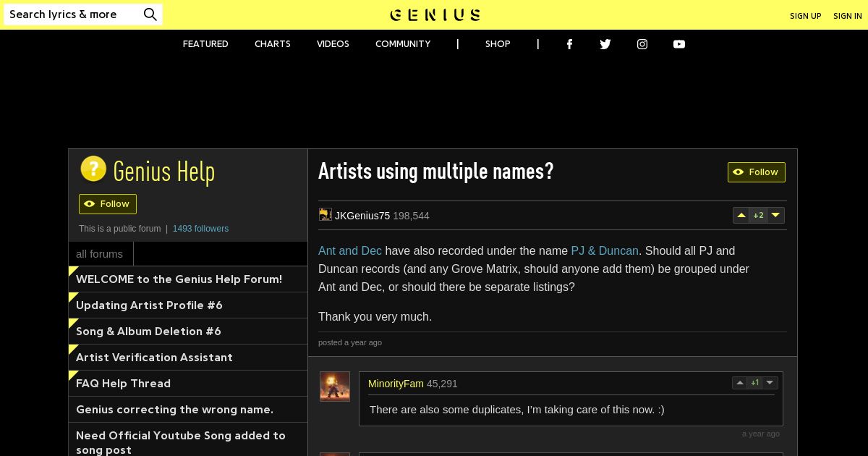
Task: Open the Genius Twitter icon
Action: (605, 44)
